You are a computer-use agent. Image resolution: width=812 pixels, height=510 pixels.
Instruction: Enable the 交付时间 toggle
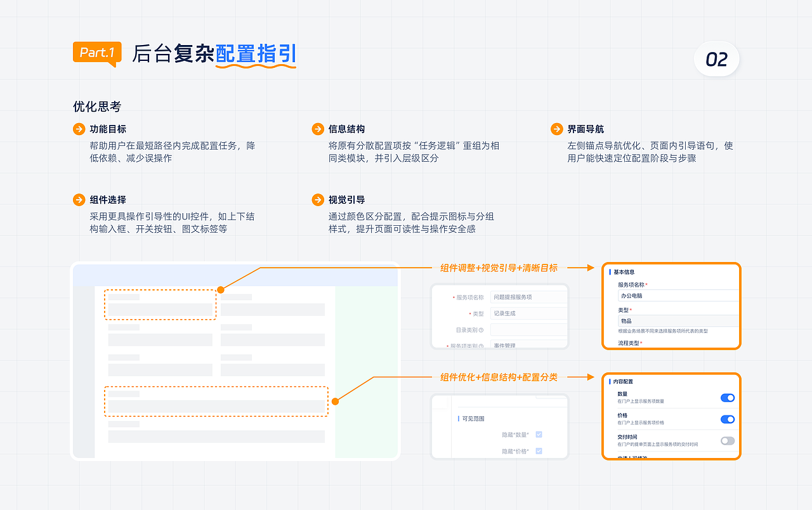pyautogui.click(x=727, y=441)
